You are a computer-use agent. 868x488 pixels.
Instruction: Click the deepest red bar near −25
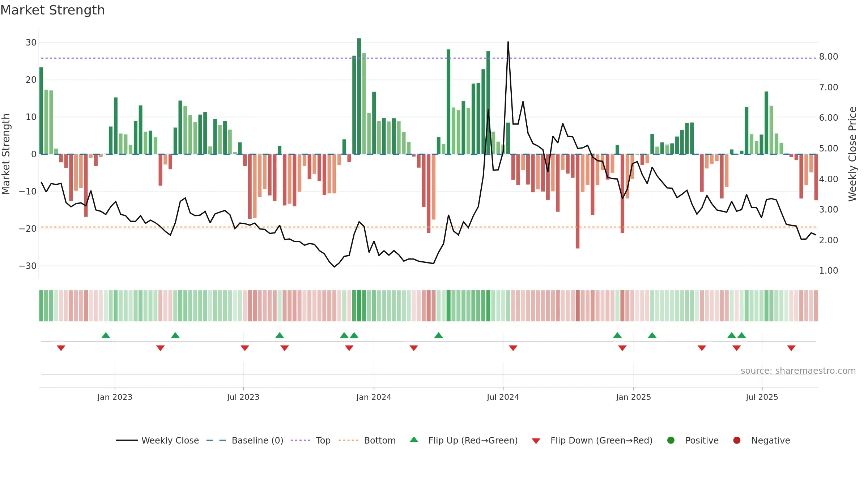pyautogui.click(x=578, y=201)
